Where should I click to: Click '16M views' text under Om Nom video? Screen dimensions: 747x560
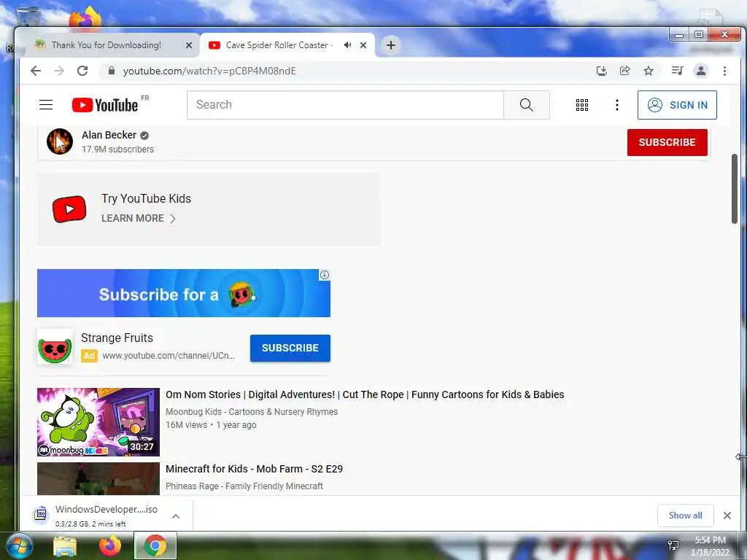coord(186,425)
